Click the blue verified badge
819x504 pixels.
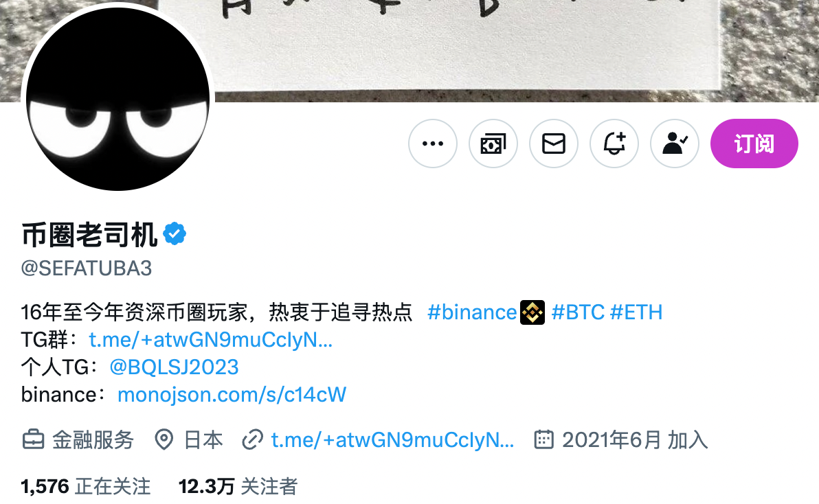pos(175,233)
